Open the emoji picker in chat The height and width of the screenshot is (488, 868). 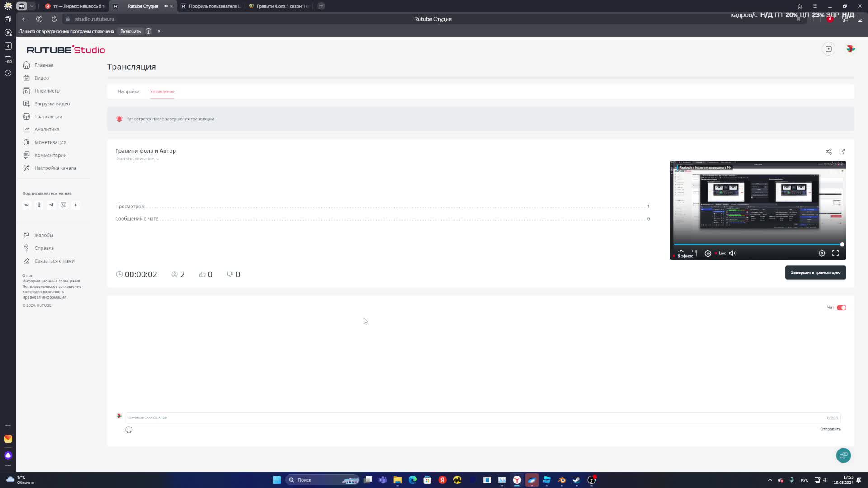pyautogui.click(x=129, y=430)
